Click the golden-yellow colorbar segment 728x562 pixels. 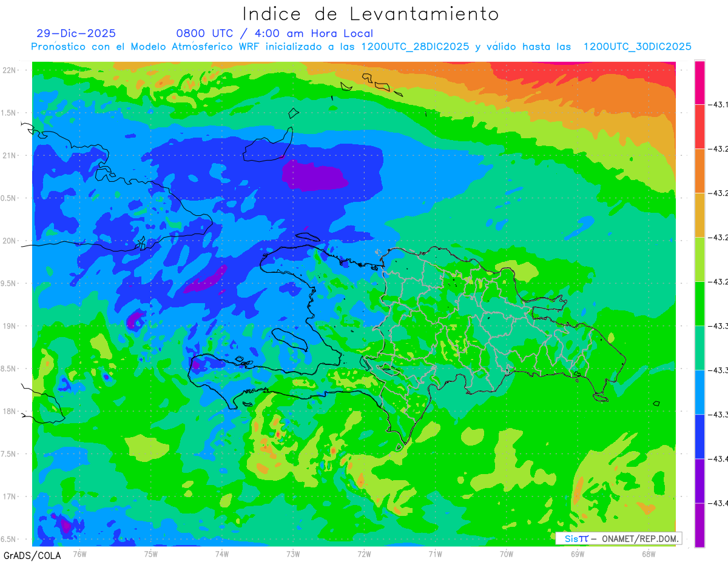coord(699,215)
